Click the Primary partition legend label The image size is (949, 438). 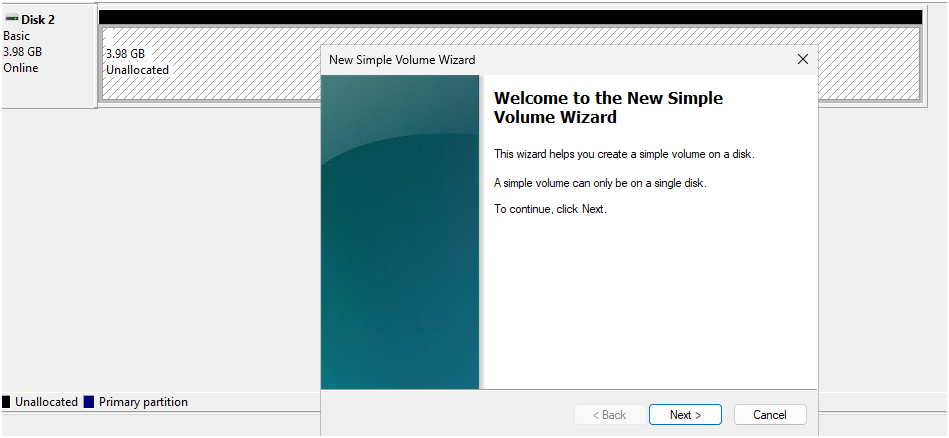click(143, 402)
